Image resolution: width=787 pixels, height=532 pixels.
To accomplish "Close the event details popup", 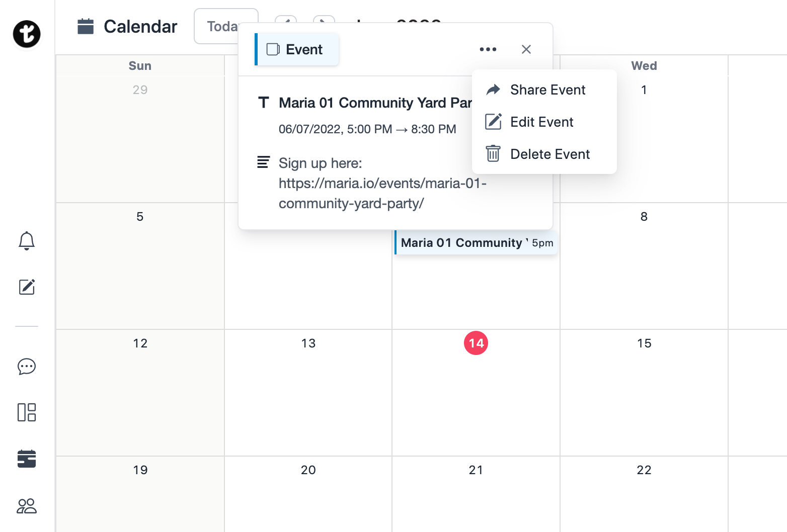I will click(x=526, y=49).
